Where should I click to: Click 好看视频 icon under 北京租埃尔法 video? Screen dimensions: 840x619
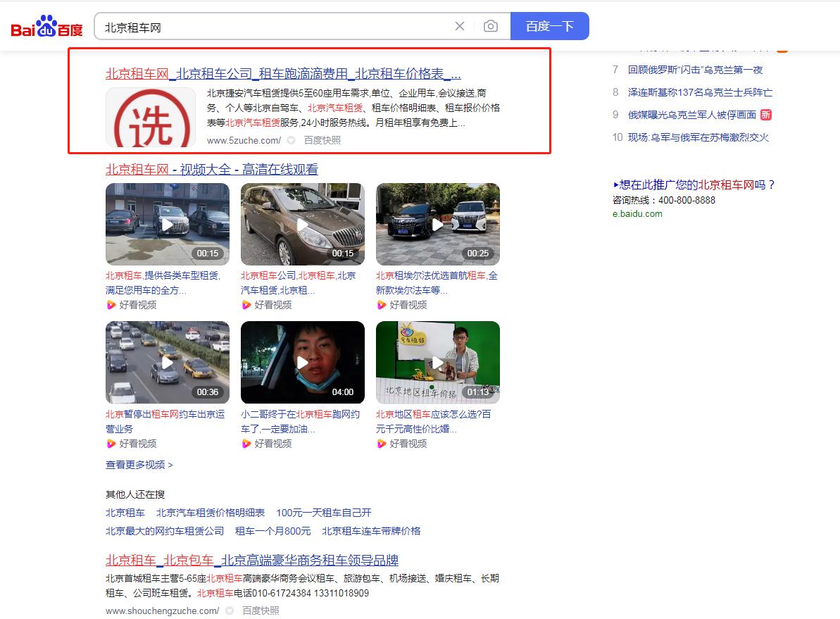(x=382, y=305)
